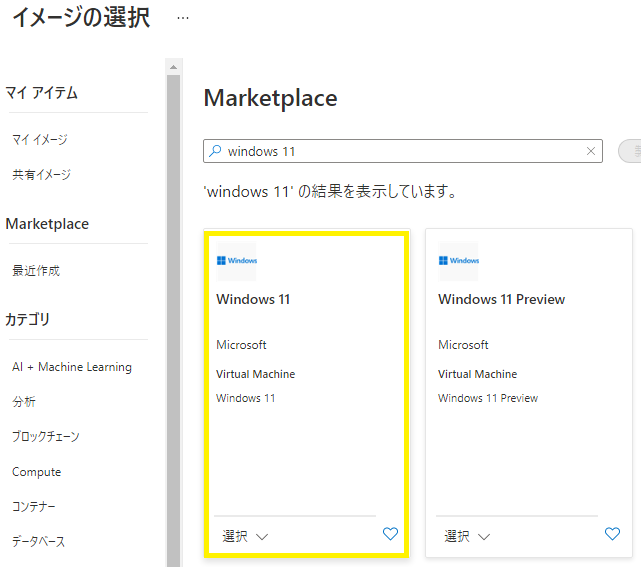Select 最近作成 under Marketplace
The image size is (641, 567).
(36, 270)
